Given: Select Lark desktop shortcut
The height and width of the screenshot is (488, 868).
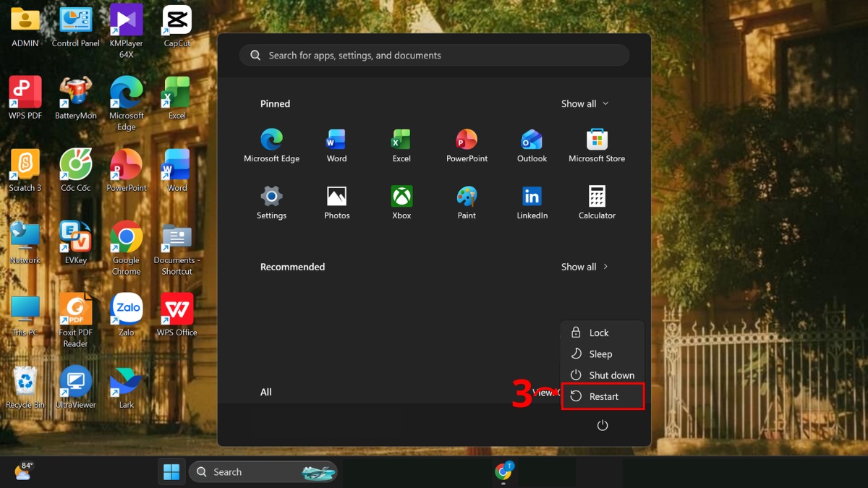Looking at the screenshot, I should click(x=127, y=388).
